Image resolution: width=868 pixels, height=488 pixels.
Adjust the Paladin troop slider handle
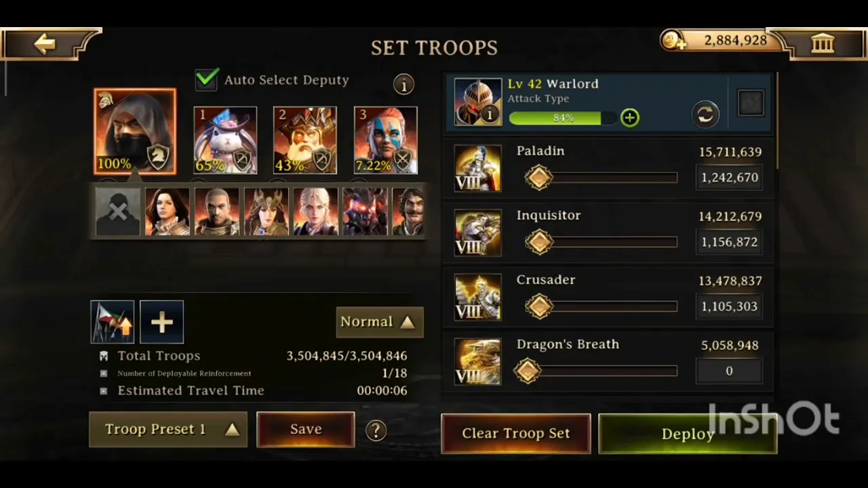(538, 178)
